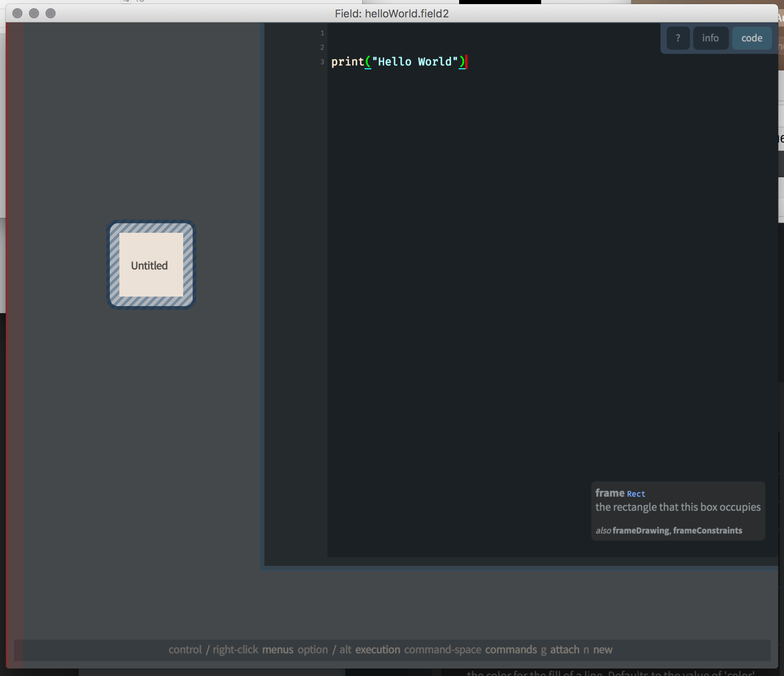Click "attach" in the bottom hint bar
This screenshot has height=676, width=784.
coord(564,649)
